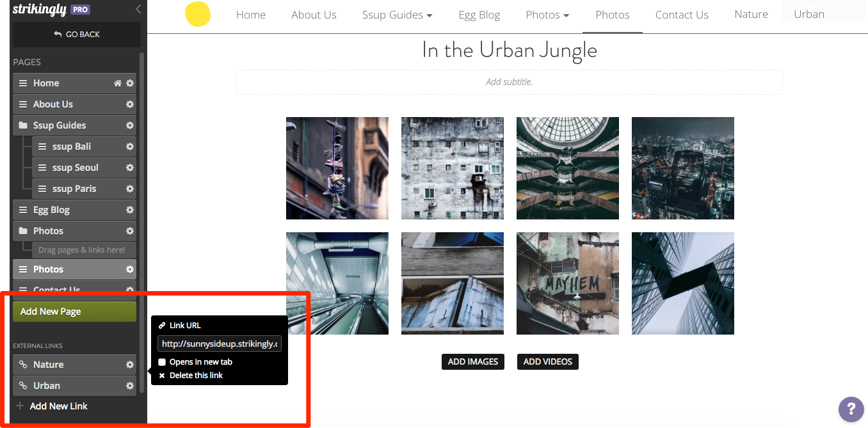Click drag handle icon on Egg Blog row
Screen dimensions: 868x428
pos(23,210)
